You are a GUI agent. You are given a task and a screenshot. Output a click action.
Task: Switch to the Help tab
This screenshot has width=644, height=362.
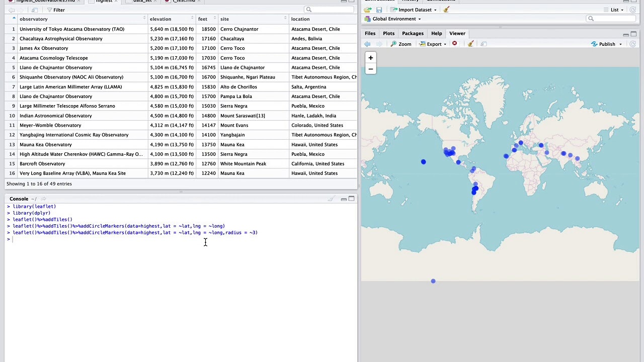(x=436, y=33)
